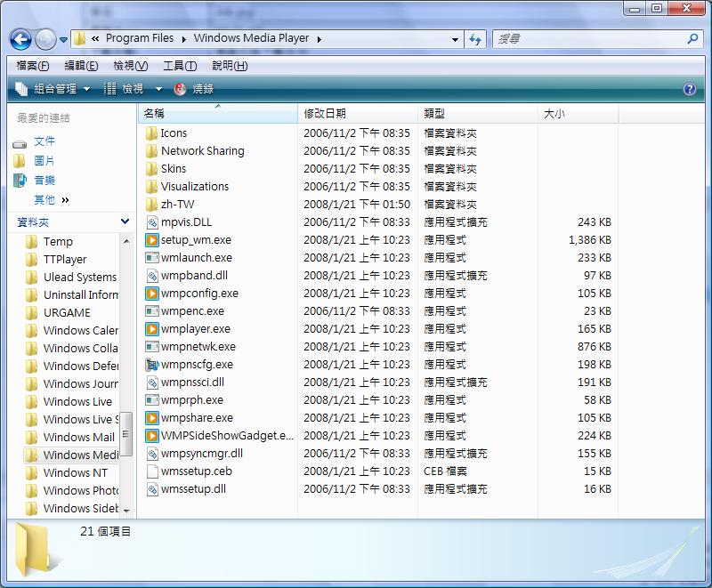Open the 文件 favorite link
The height and width of the screenshot is (588, 712).
(44, 141)
